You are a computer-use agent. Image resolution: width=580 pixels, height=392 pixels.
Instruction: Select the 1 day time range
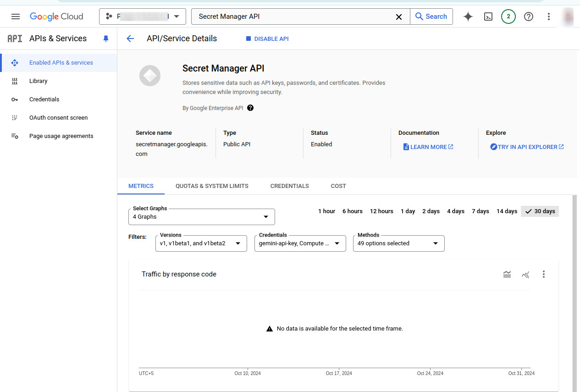[x=408, y=211]
